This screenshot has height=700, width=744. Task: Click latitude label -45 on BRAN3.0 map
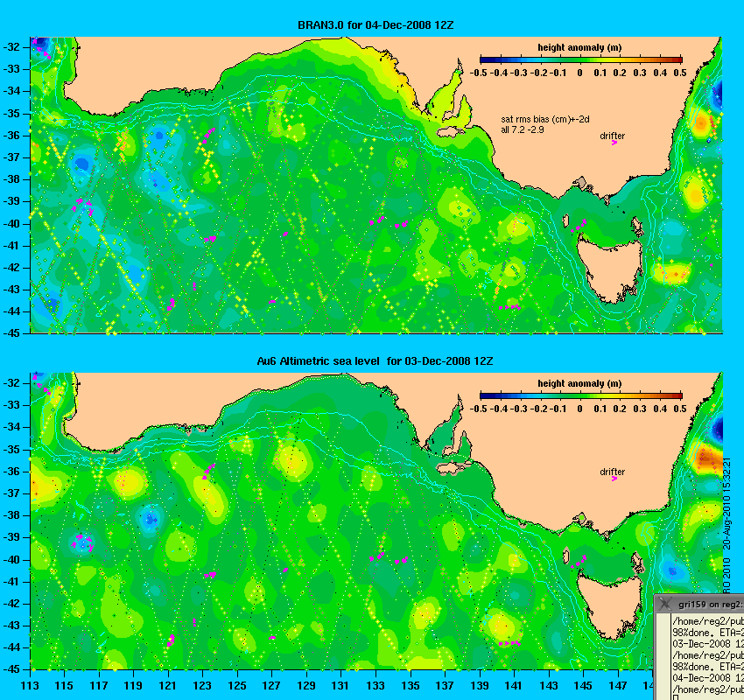11,333
